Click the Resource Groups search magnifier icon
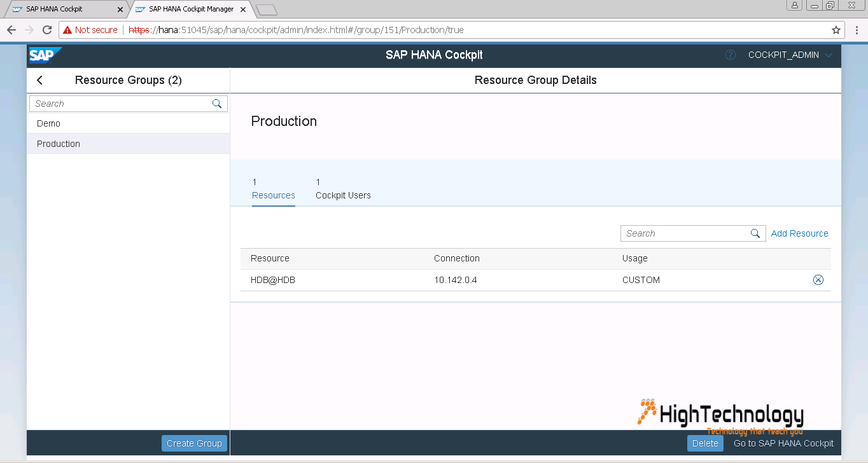Viewport: 868px width, 463px height. (217, 104)
